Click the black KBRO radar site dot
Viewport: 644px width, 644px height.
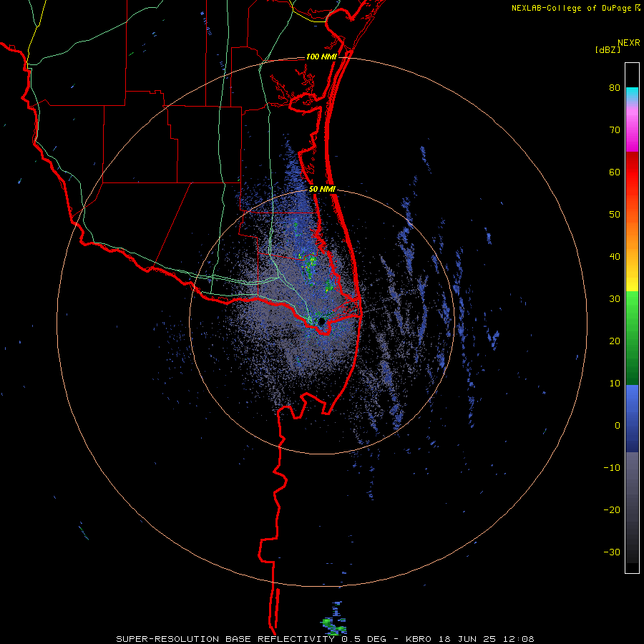(321, 321)
